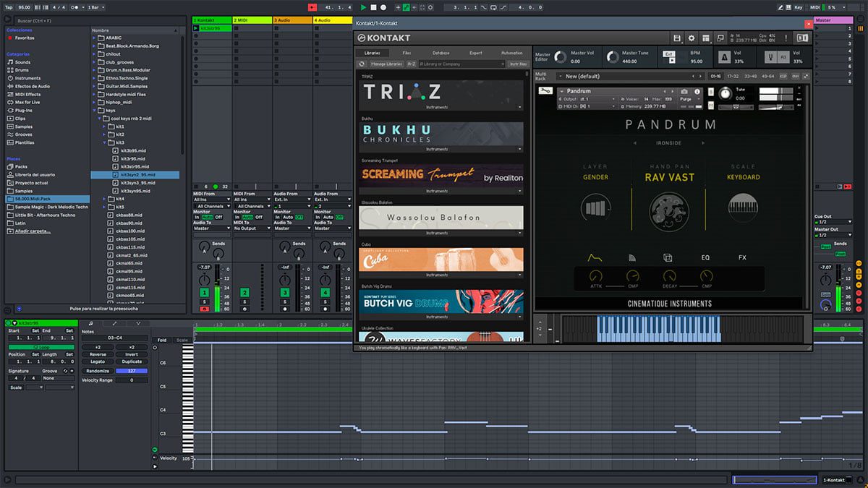The height and width of the screenshot is (488, 868).
Task: Adjust the Master Vol knob in Kontakt
Action: (x=559, y=57)
